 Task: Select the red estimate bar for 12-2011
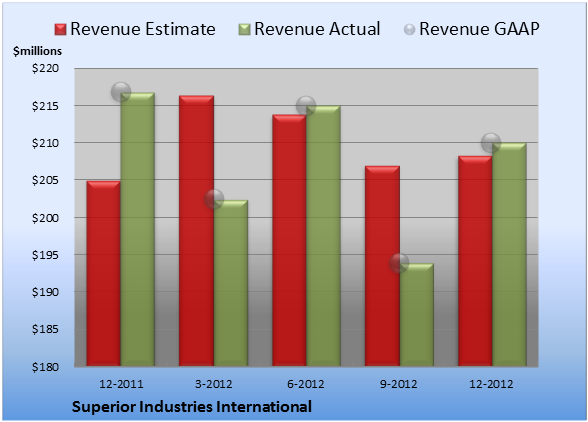click(104, 273)
